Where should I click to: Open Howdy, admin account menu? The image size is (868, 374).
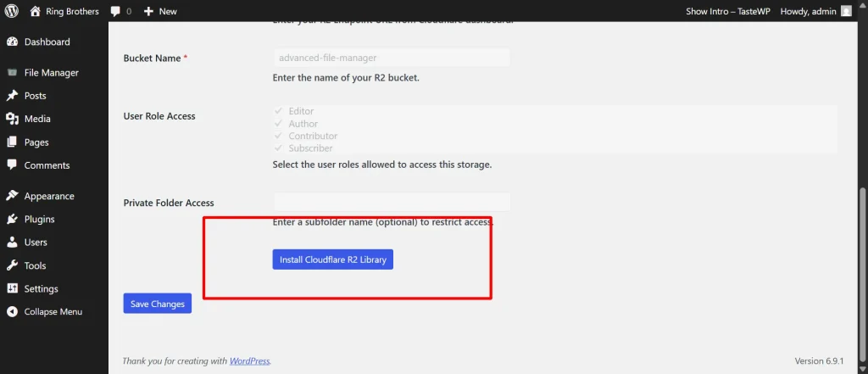coord(815,11)
